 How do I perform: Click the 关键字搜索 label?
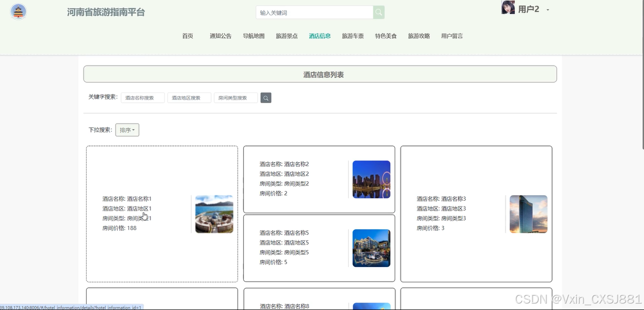click(x=103, y=97)
